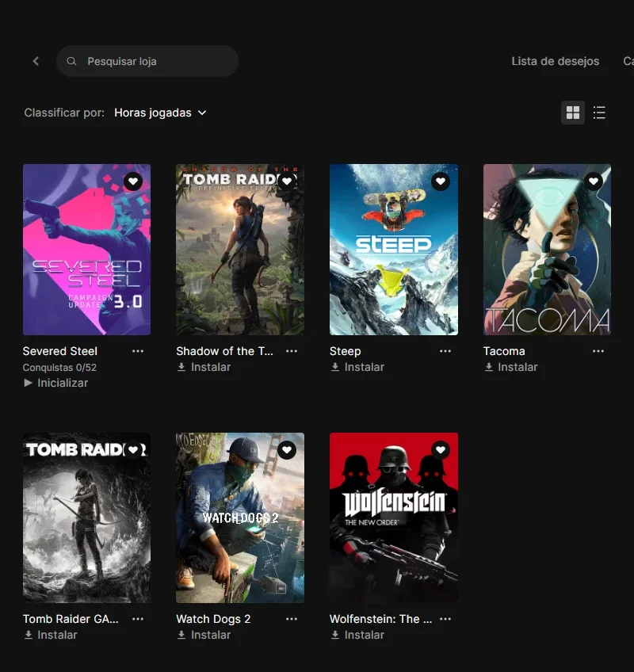Click the play icon under Severed Steel
Screen dimensions: 634x672
(x=28, y=383)
